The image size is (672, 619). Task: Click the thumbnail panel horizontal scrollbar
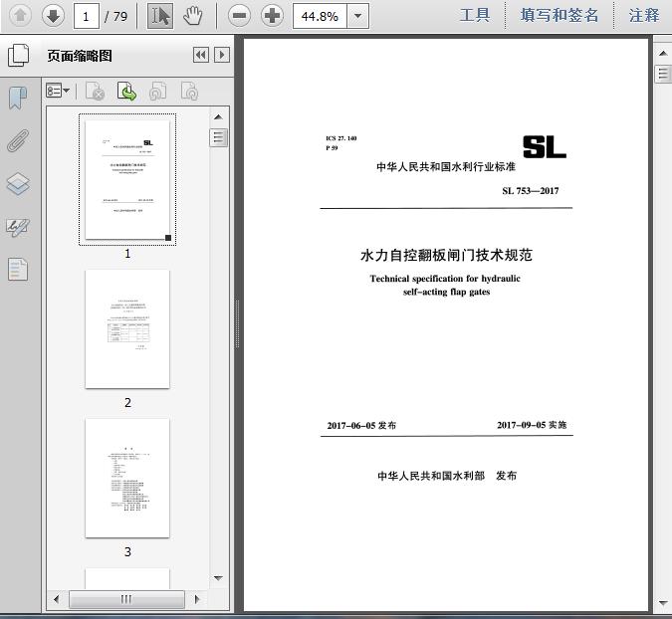coord(126,599)
